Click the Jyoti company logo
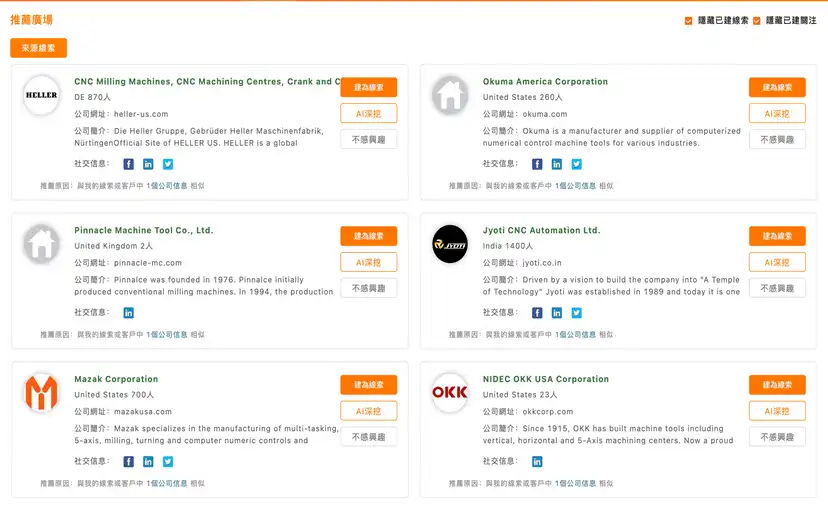This screenshot has width=828, height=509. click(450, 244)
